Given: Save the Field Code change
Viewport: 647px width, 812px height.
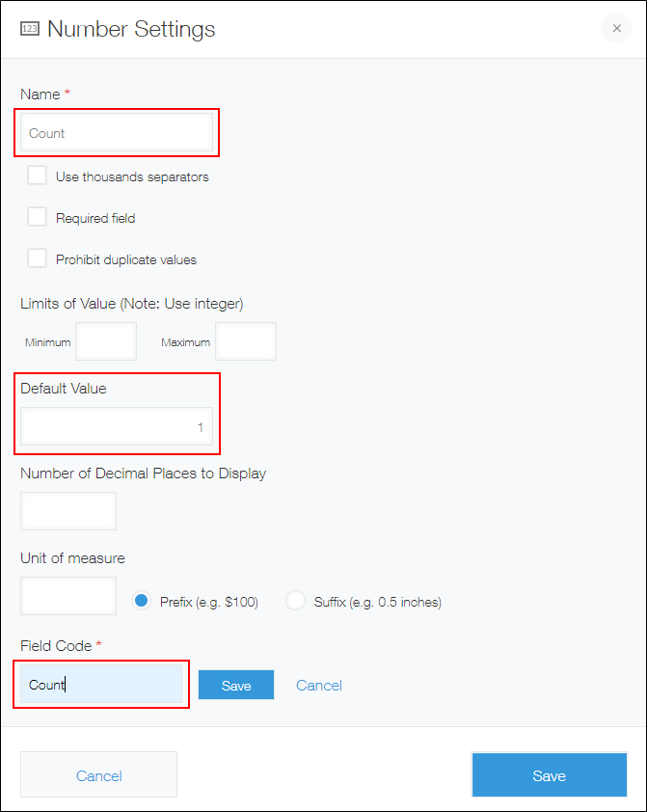Looking at the screenshot, I should (x=235, y=684).
